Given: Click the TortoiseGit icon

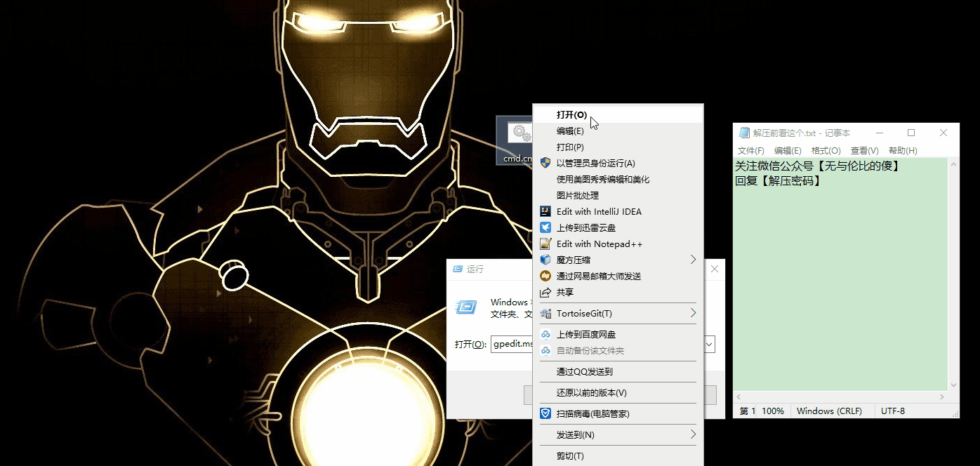Looking at the screenshot, I should click(x=545, y=314).
